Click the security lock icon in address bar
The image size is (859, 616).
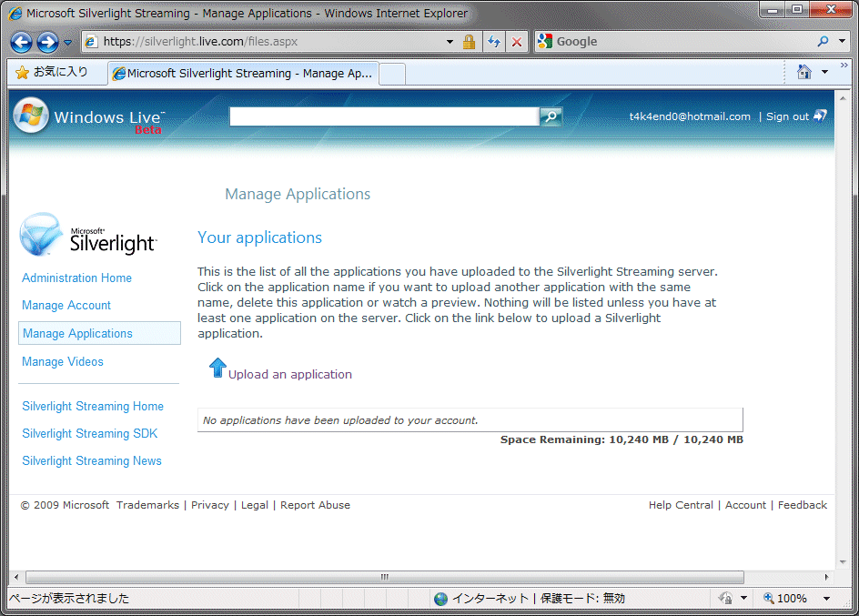click(469, 42)
